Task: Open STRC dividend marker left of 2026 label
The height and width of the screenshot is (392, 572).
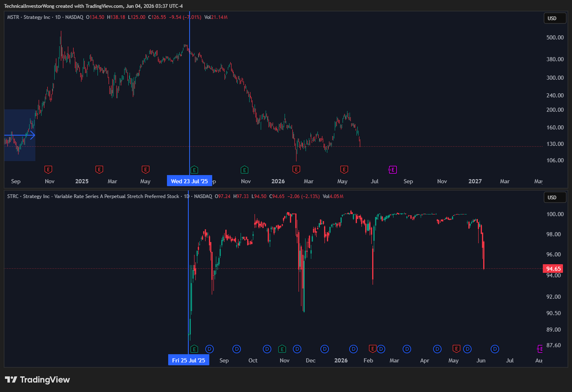Action: point(325,349)
